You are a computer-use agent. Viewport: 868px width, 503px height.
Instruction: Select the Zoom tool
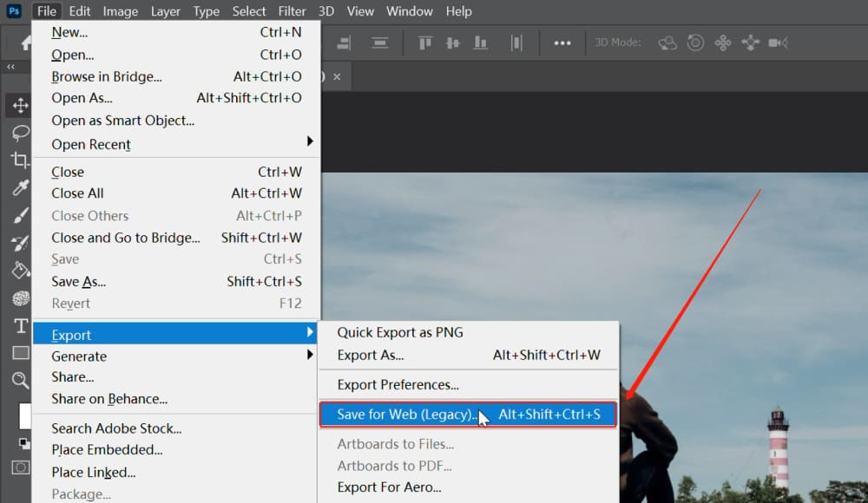(21, 380)
